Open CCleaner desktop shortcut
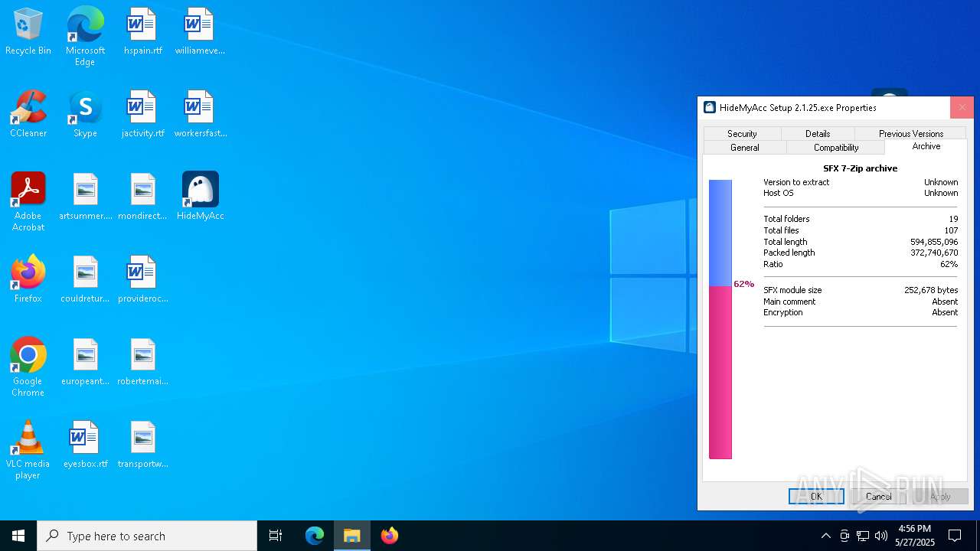Image resolution: width=980 pixels, height=551 pixels. point(28,115)
